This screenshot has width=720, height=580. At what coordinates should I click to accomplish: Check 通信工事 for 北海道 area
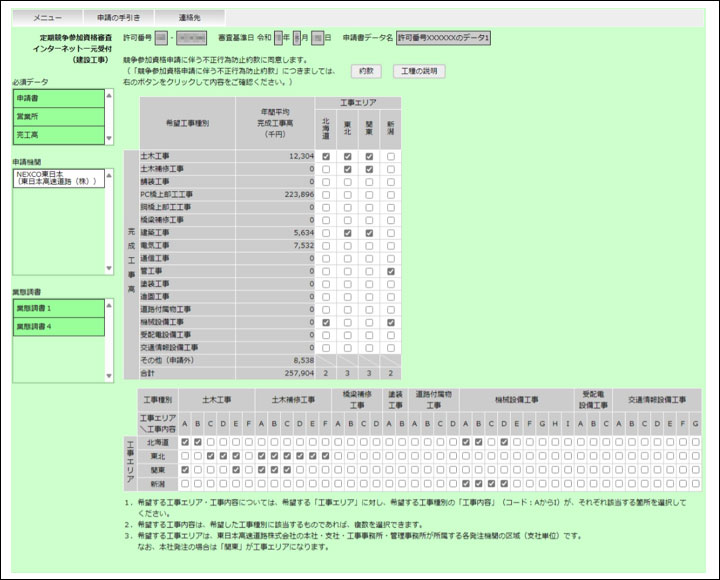click(x=326, y=259)
